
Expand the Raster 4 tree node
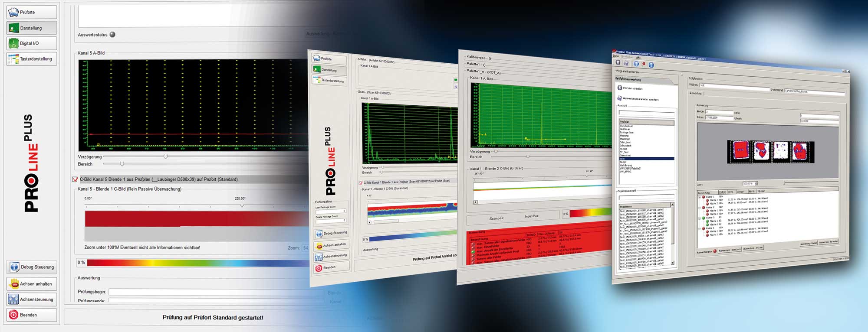tap(700, 229)
